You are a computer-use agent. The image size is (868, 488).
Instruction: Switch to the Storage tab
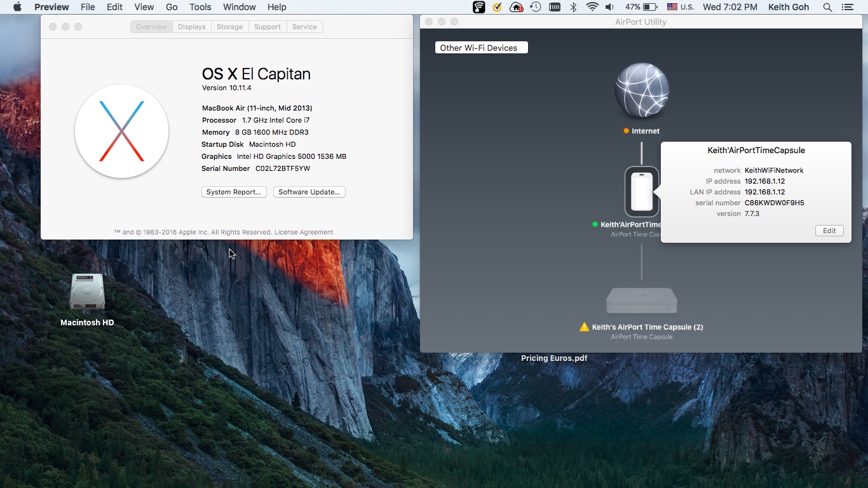[x=229, y=27]
